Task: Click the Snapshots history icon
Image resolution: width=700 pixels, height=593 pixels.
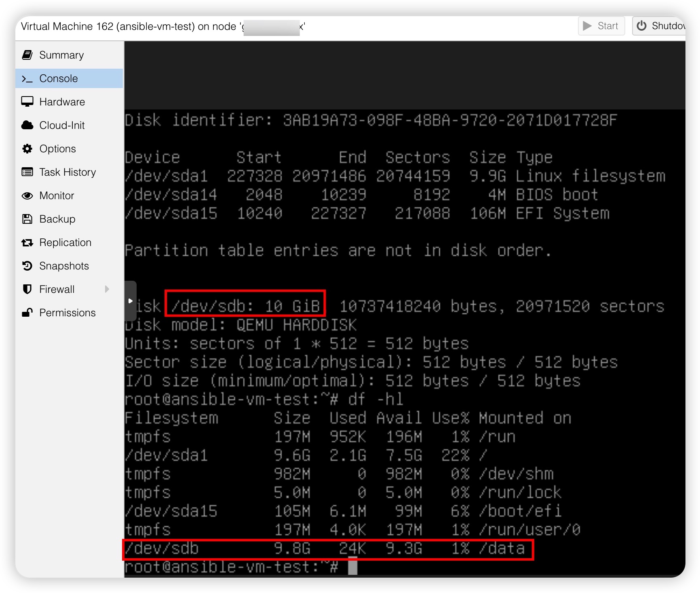Action: coord(27,266)
